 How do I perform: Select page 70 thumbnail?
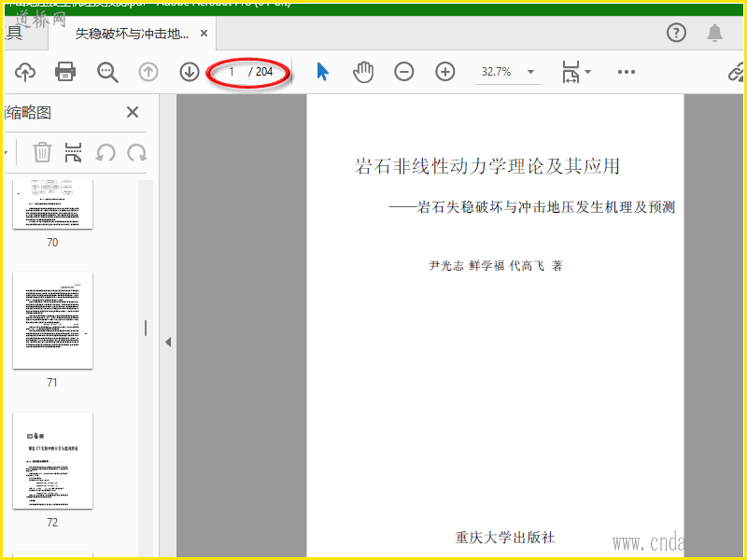point(52,204)
